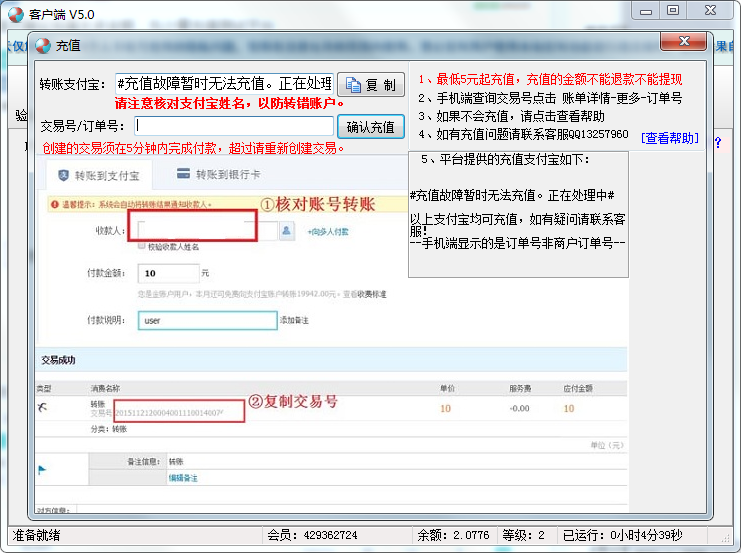Close the 充值 dialog

click(683, 41)
